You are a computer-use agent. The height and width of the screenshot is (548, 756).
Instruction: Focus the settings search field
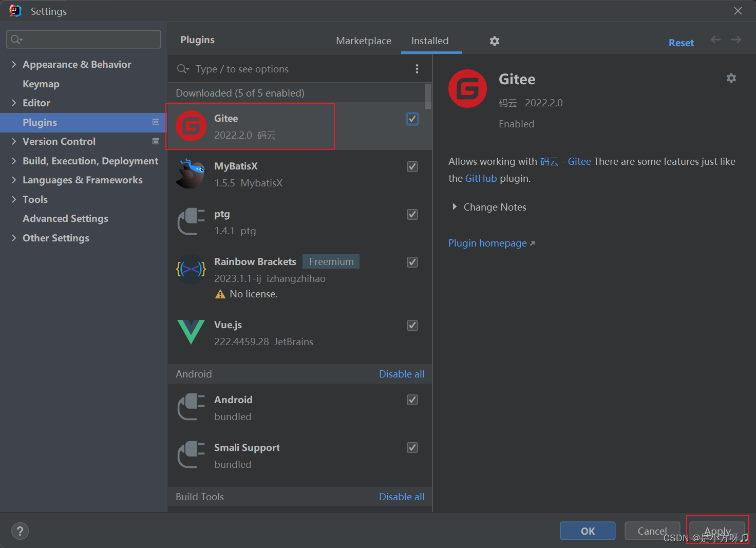[84, 40]
